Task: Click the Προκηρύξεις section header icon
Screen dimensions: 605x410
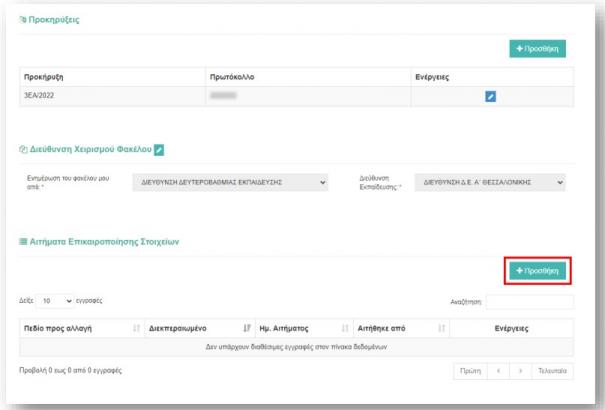Action: 24,19
